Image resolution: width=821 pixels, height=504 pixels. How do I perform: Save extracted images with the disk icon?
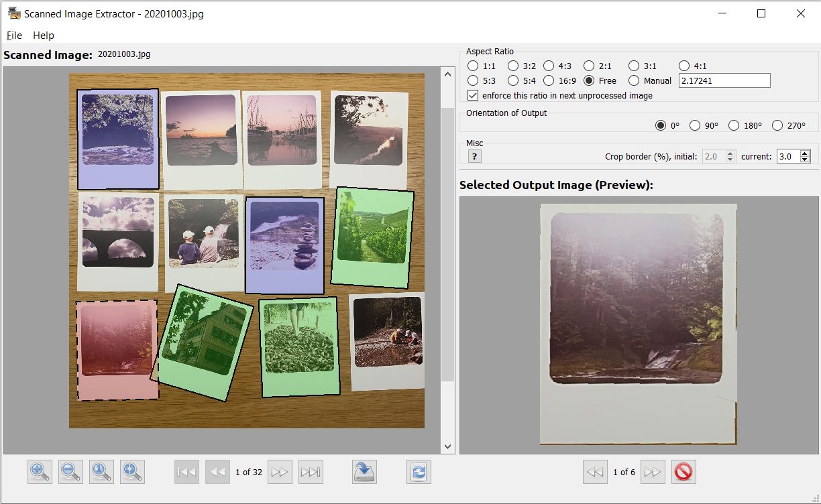pos(365,472)
